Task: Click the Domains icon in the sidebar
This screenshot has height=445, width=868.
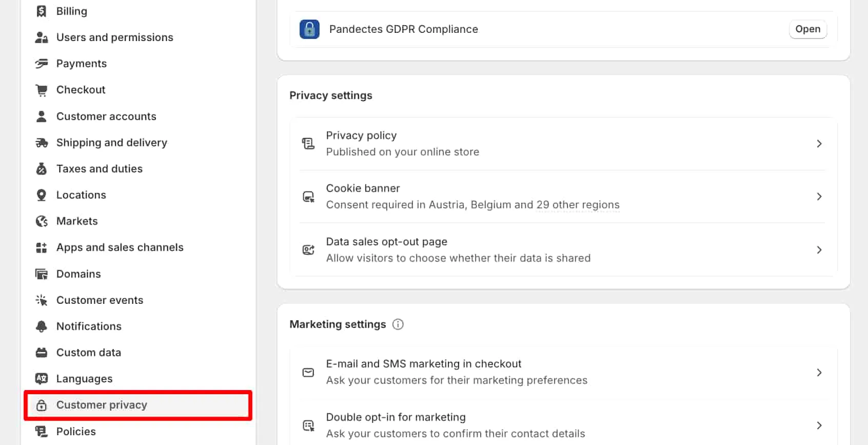Action: pyautogui.click(x=42, y=274)
